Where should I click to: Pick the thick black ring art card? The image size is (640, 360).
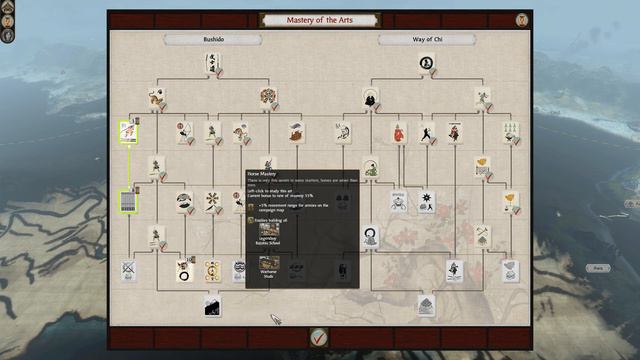pyautogui.click(x=184, y=271)
